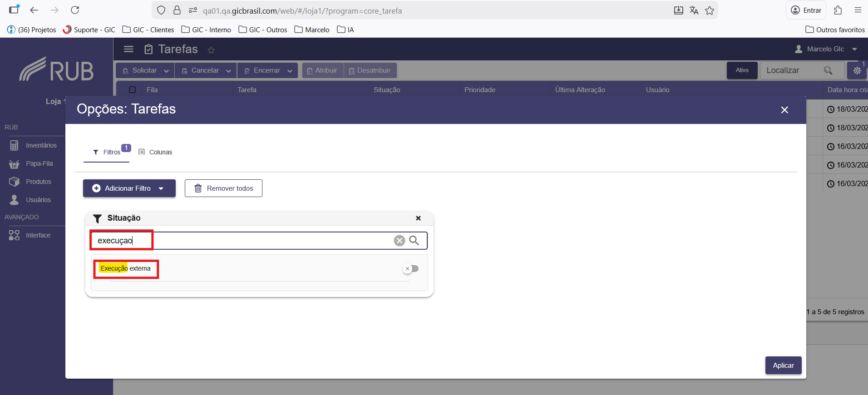Open Usuários in the sidebar
Image resolution: width=868 pixels, height=395 pixels.
coord(30,200)
